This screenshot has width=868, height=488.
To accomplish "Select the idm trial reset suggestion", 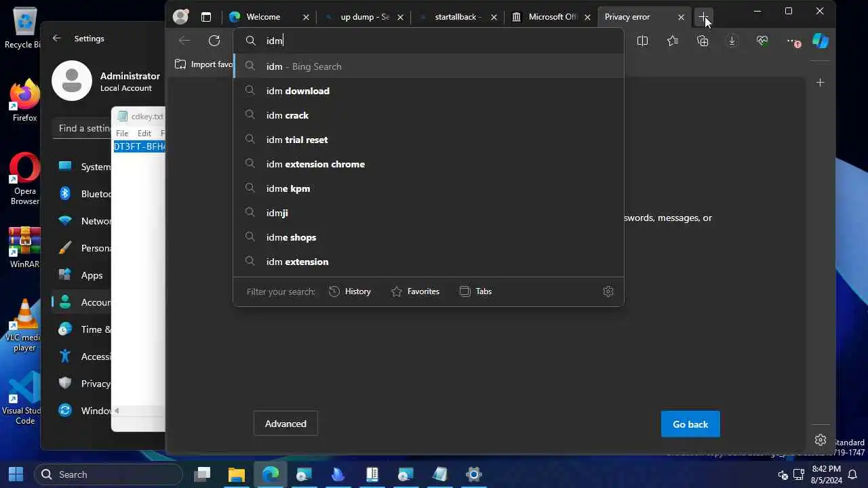I will (x=429, y=140).
